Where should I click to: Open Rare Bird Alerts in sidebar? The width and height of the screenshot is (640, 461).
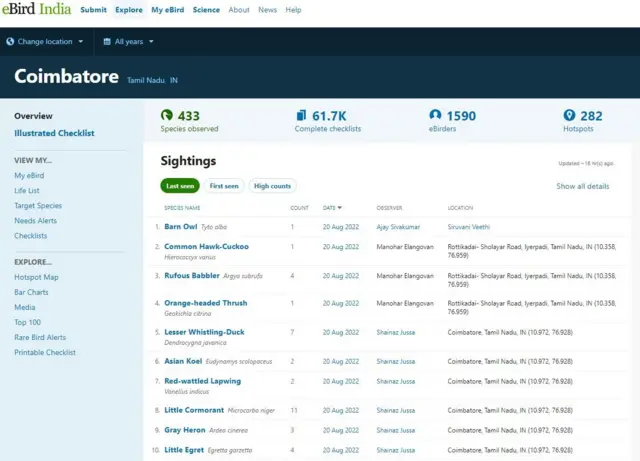(x=40, y=337)
